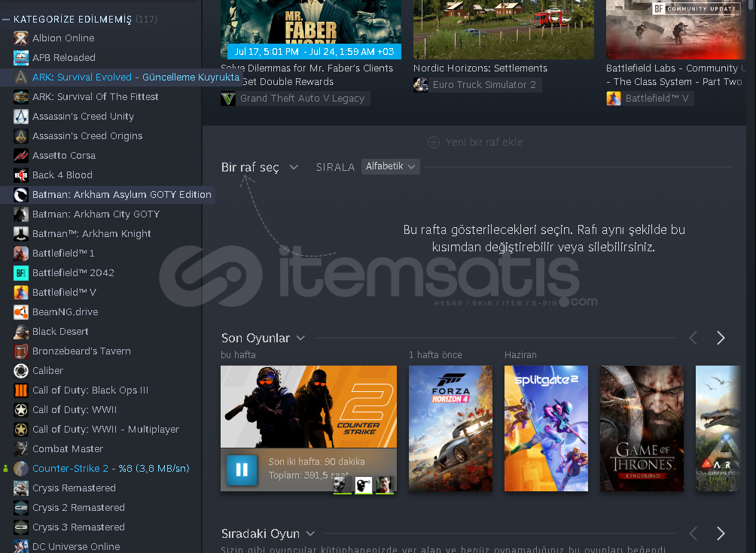Image resolution: width=756 pixels, height=553 pixels.
Task: Click the Black Desert game icon
Action: pyautogui.click(x=21, y=332)
